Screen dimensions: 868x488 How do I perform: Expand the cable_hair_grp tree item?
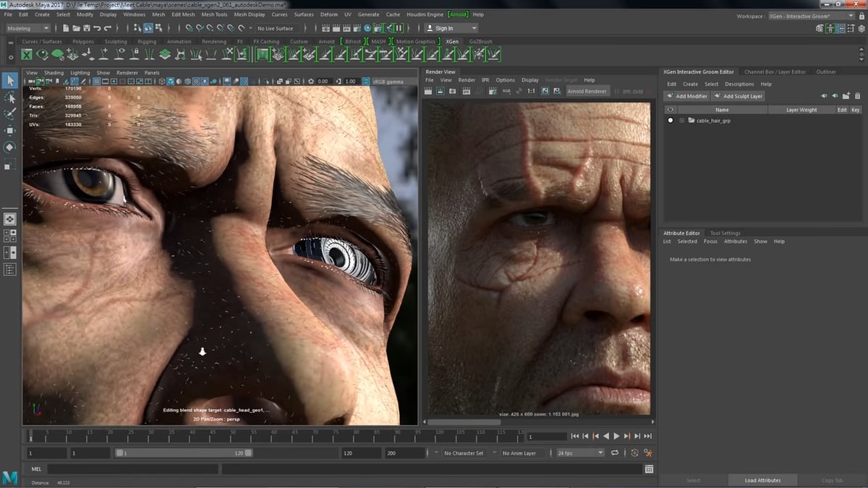682,120
